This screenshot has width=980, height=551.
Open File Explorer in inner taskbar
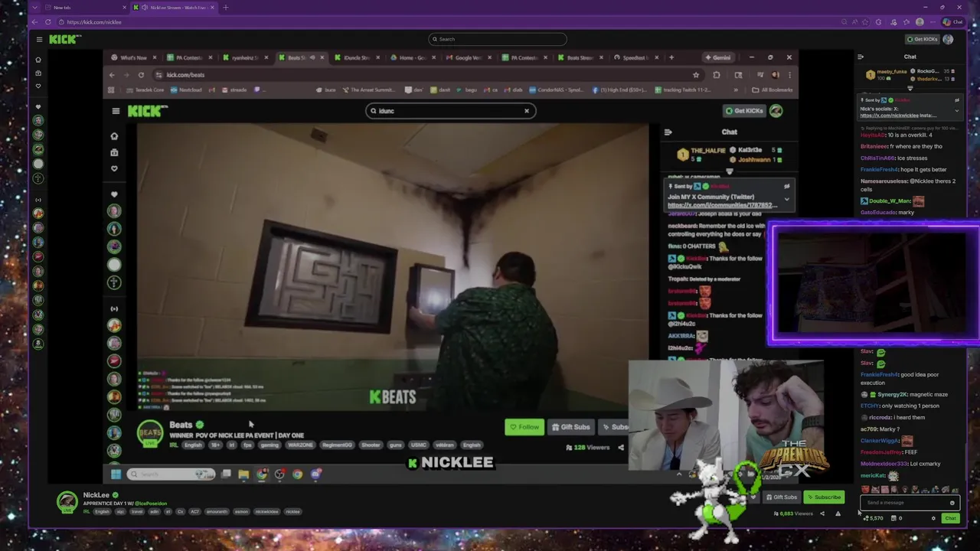(243, 474)
